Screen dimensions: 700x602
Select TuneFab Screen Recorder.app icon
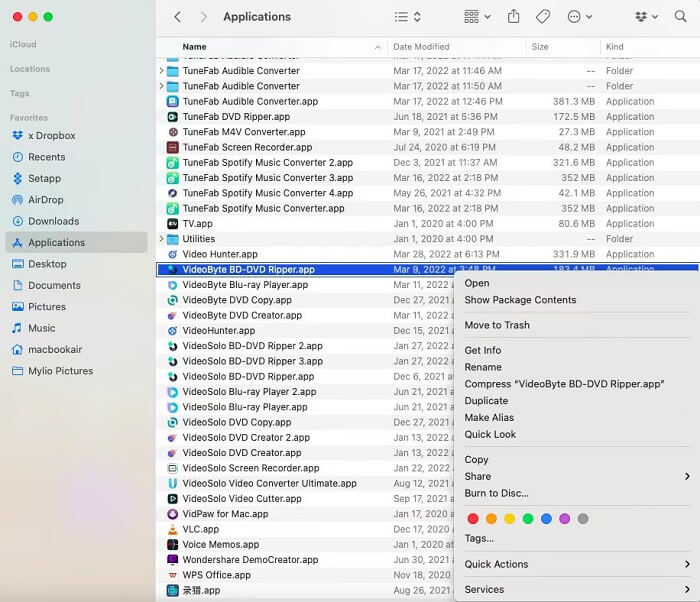(x=172, y=147)
